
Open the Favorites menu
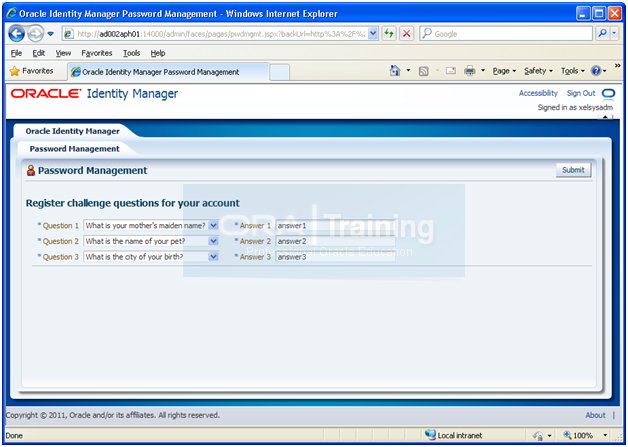(x=97, y=53)
